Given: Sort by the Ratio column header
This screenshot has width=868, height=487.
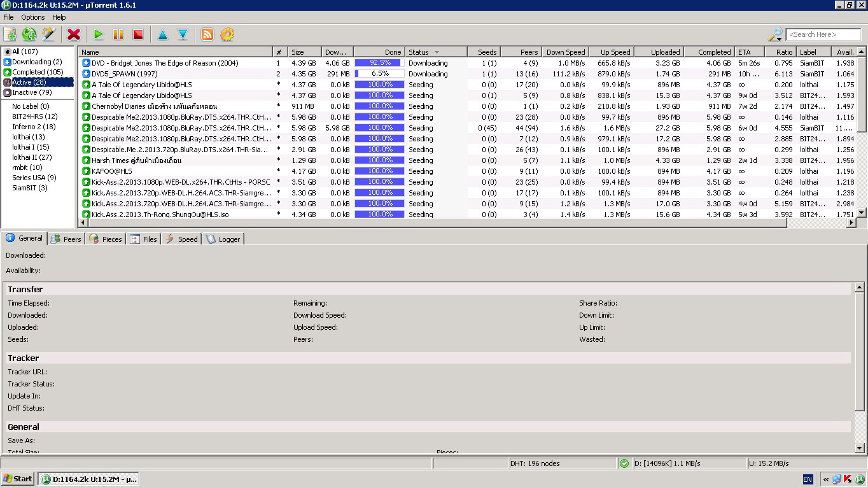Looking at the screenshot, I should click(780, 52).
